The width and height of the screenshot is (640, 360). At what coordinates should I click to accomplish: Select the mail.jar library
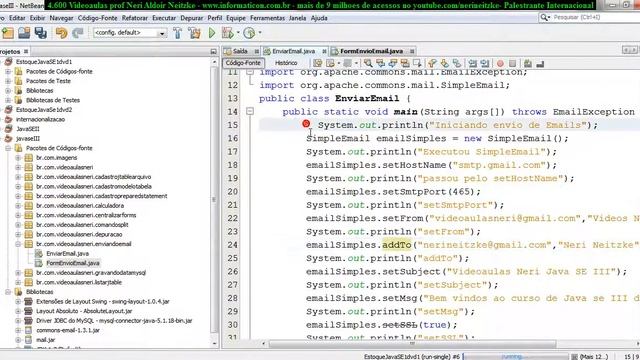coord(45,340)
